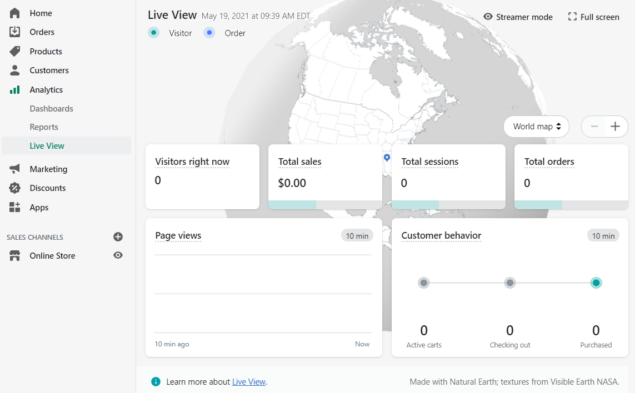Click the Marketing megaphone icon
The image size is (635, 393).
pyautogui.click(x=15, y=169)
